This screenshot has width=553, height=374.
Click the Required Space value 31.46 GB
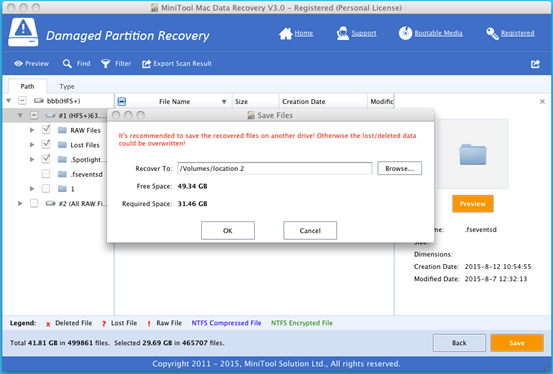click(x=192, y=204)
